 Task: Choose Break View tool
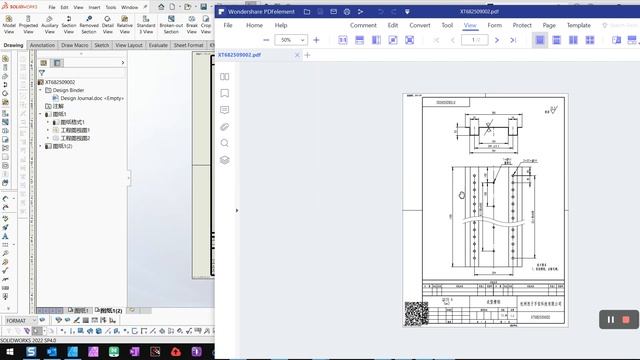click(x=191, y=24)
